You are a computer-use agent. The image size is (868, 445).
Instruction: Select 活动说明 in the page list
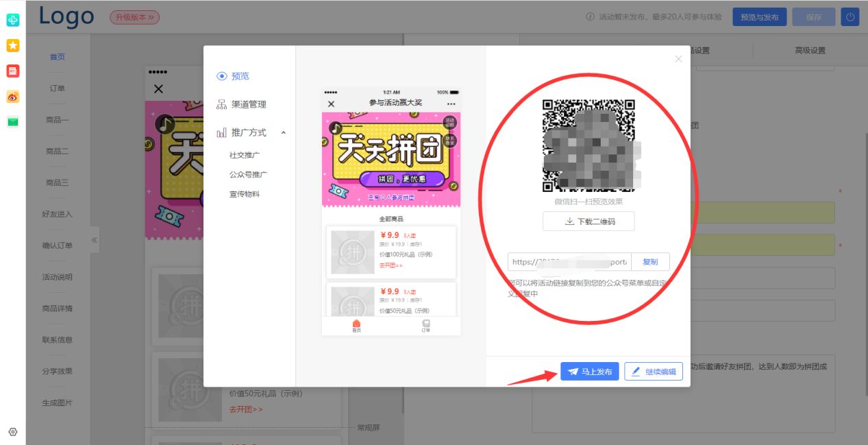click(58, 277)
